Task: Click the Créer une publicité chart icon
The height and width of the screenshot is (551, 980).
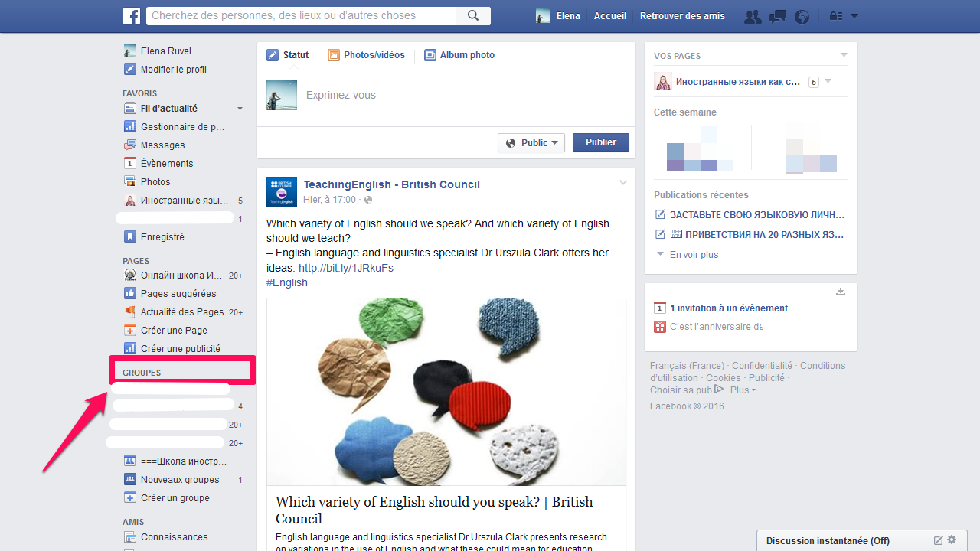Action: coord(130,349)
